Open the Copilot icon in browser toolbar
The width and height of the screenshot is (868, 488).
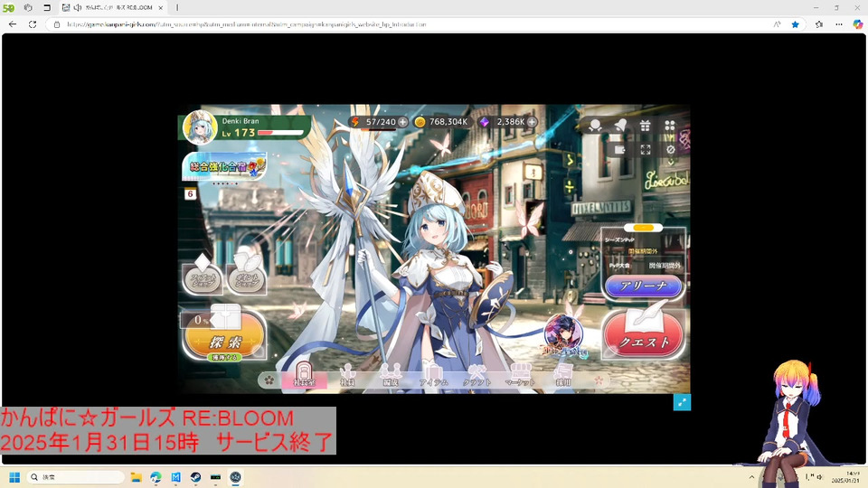click(x=857, y=24)
